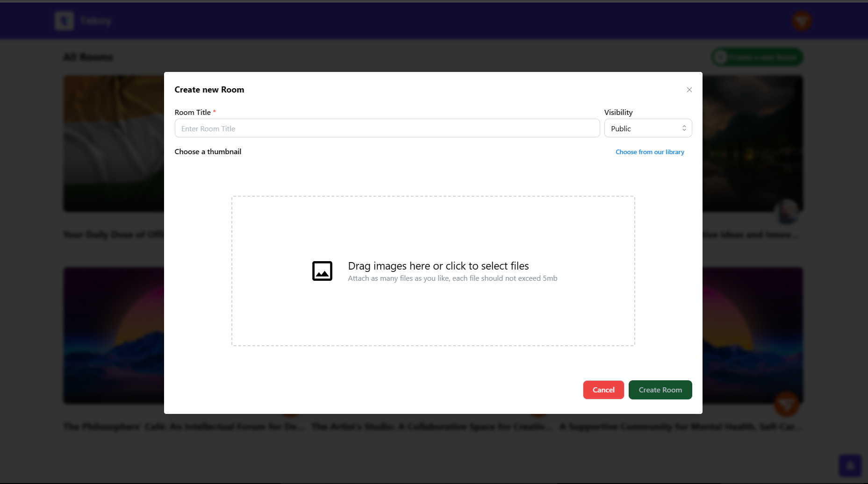
Task: Open the Visibility dropdown showing Public
Action: pos(648,128)
